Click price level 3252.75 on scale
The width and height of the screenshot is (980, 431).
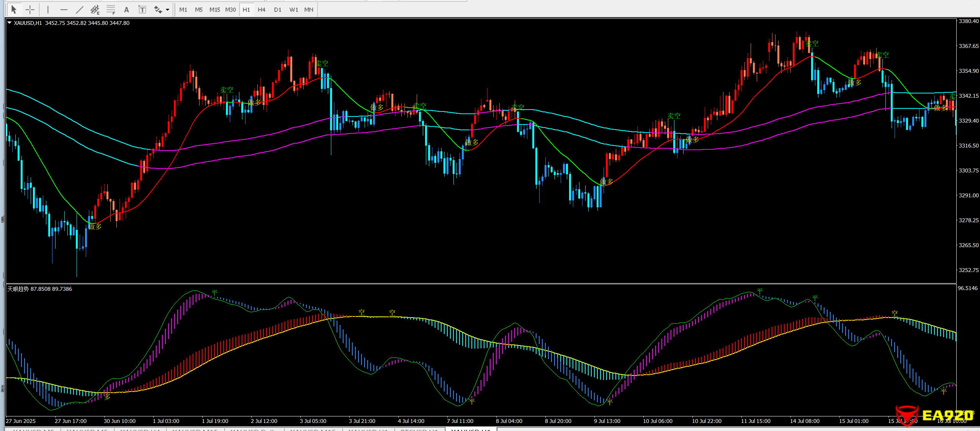pyautogui.click(x=969, y=270)
